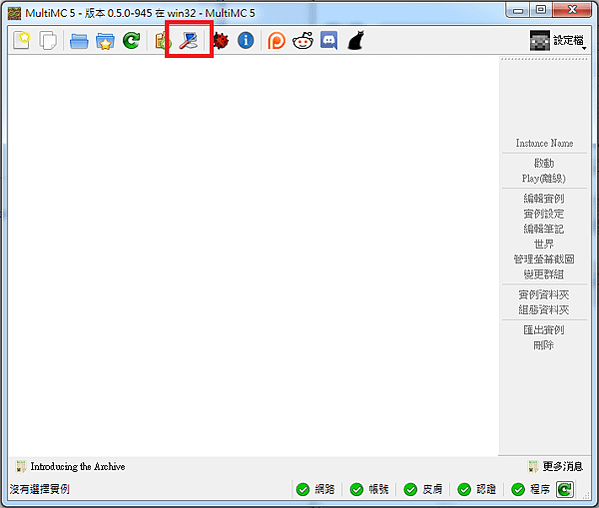Click 刪除 to delete instance
The height and width of the screenshot is (508, 599).
point(544,345)
